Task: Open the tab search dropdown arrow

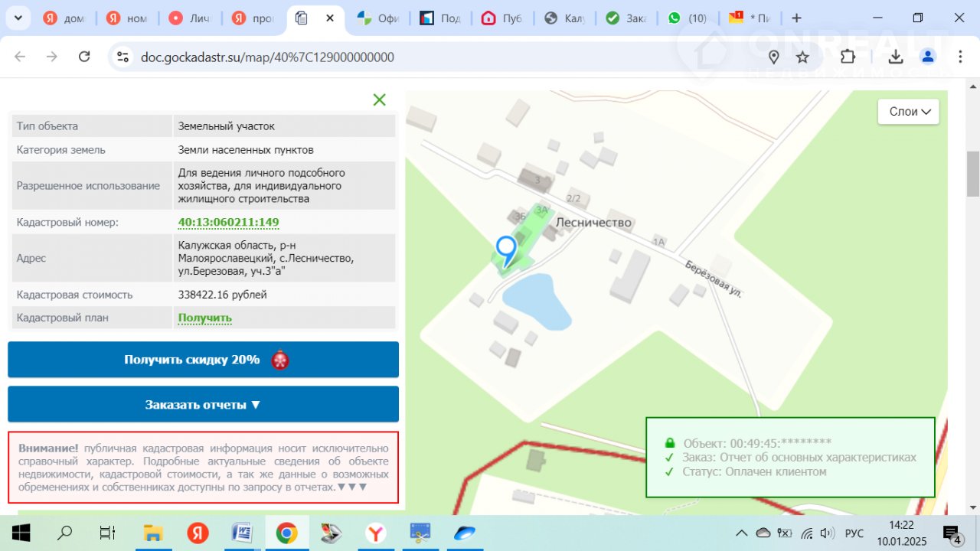Action: click(18, 18)
